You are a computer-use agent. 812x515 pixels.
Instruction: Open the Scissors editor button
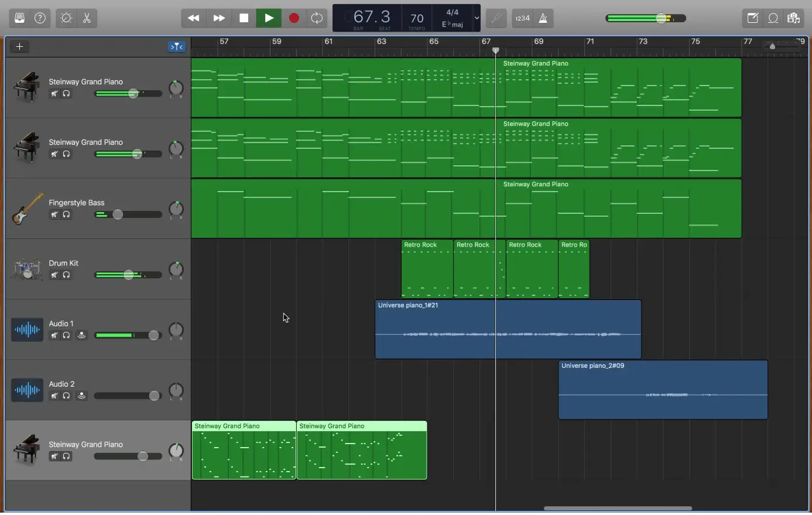(x=87, y=18)
